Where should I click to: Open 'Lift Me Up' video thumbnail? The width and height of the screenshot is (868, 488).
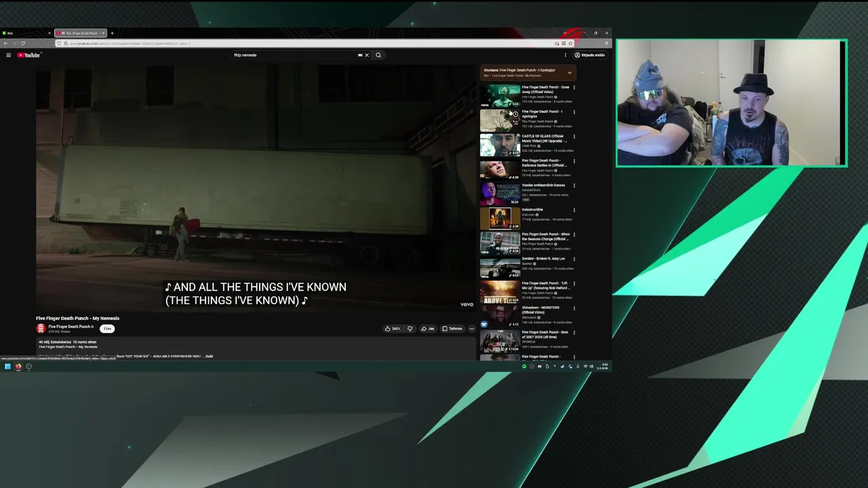click(500, 292)
